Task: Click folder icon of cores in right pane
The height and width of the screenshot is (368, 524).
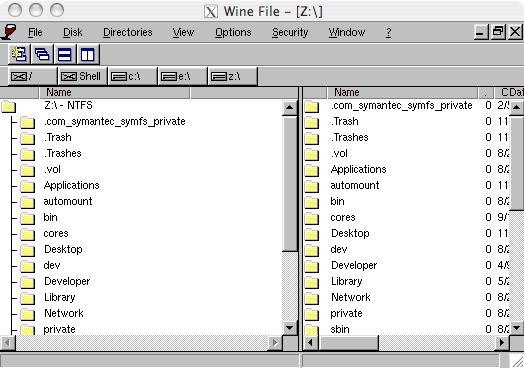Action: coord(311,219)
